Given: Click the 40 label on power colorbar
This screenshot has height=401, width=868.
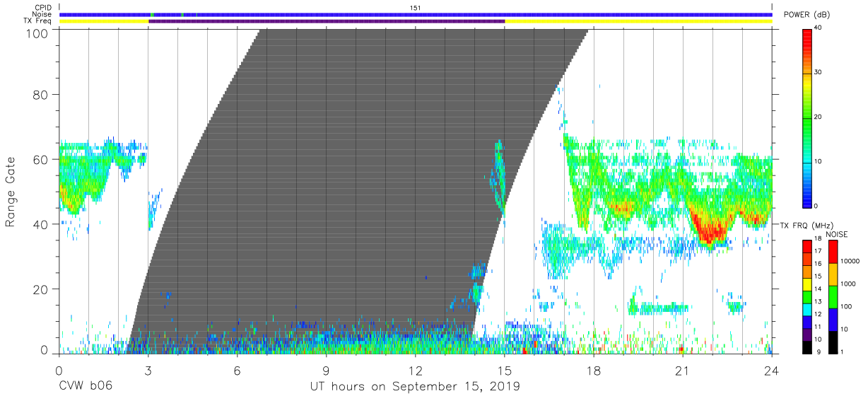Looking at the screenshot, I should [x=818, y=28].
